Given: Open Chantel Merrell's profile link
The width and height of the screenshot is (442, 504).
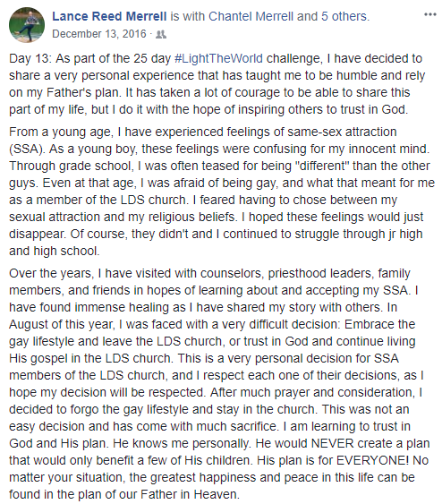Looking at the screenshot, I should (251, 16).
